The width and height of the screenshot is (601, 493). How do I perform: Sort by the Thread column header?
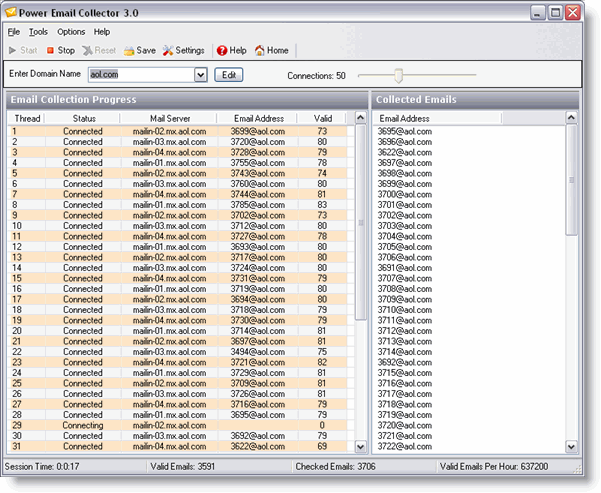coord(27,118)
